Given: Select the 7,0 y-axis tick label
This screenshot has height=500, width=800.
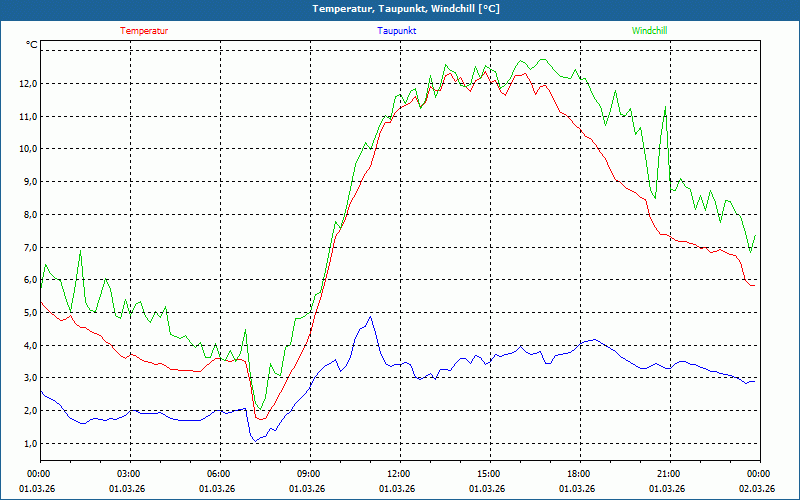Looking at the screenshot, I should (x=29, y=247).
